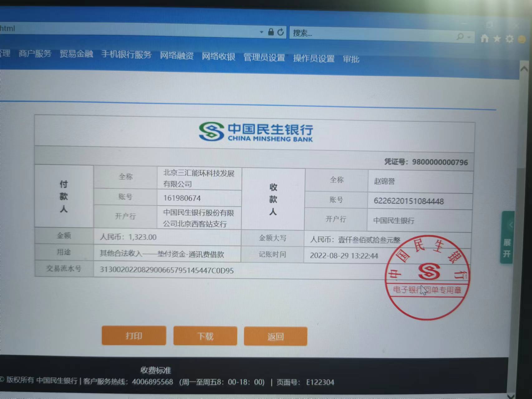Image resolution: width=532 pixels, height=399 pixels.
Task: Open the 收费标准 footer link
Action: pyautogui.click(x=156, y=370)
